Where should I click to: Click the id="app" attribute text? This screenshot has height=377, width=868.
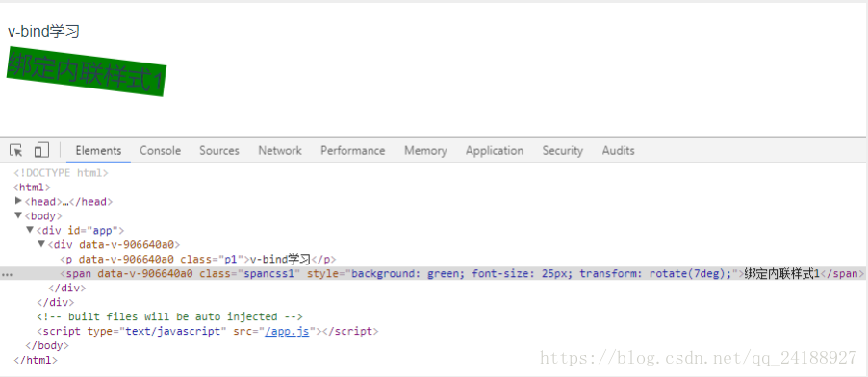tap(93, 230)
